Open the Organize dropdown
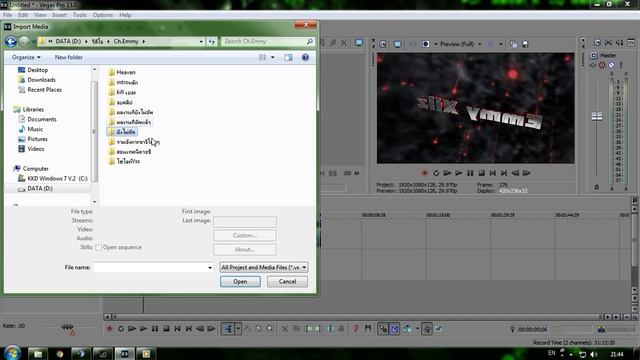The width and height of the screenshot is (640, 360). 26,57
